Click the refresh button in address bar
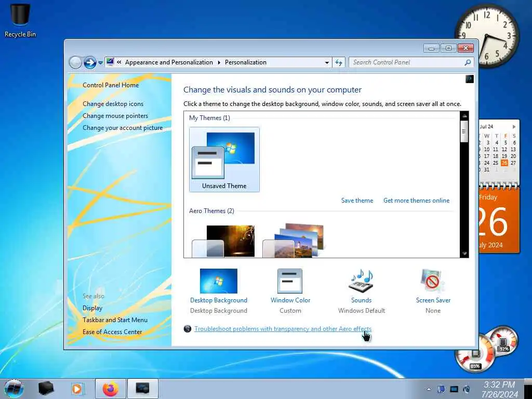Image resolution: width=532 pixels, height=399 pixels. click(339, 62)
